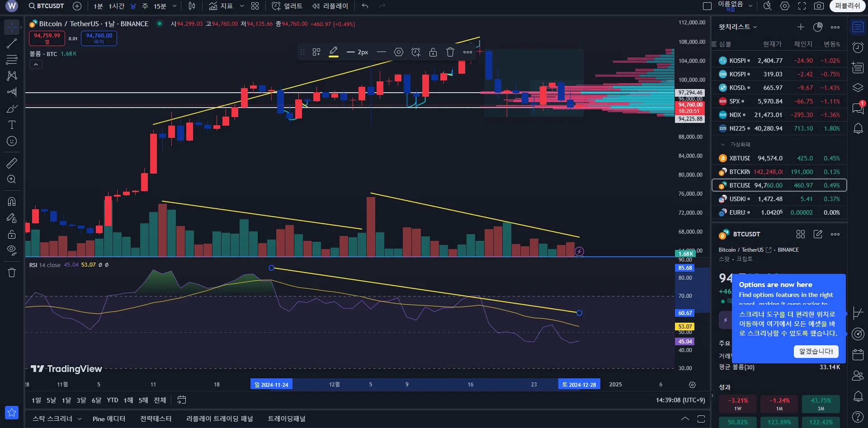This screenshot has width=868, height=428.
Task: Enter fullscreen mode
Action: 802,6
